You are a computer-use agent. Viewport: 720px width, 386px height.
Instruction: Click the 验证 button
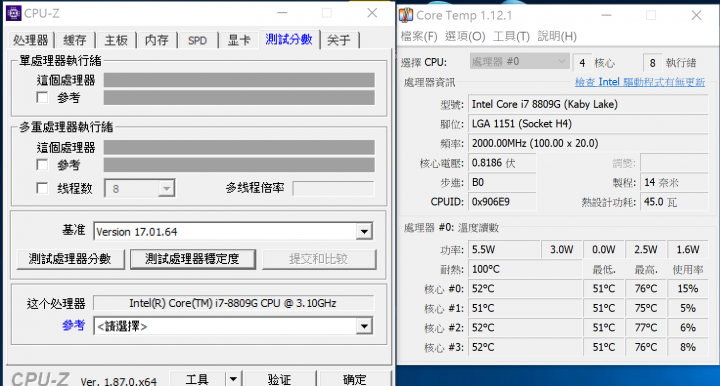(x=280, y=379)
